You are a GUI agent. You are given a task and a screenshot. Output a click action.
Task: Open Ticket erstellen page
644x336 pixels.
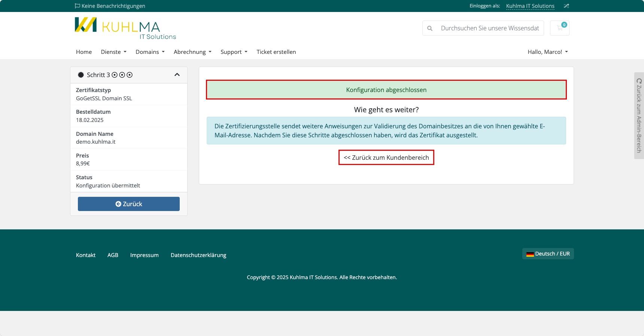click(276, 52)
